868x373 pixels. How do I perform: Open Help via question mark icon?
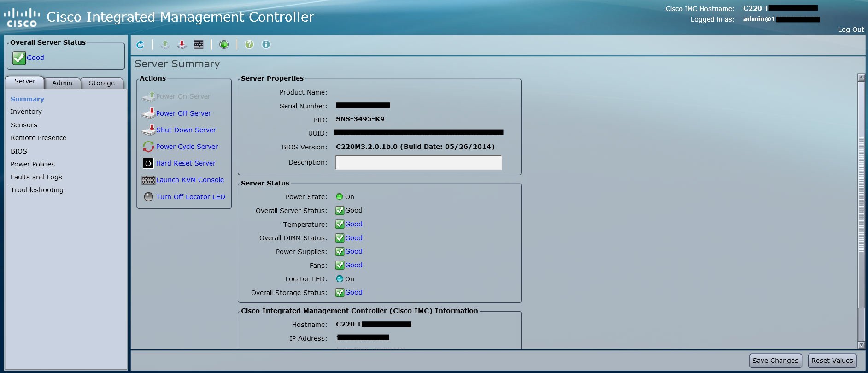tap(249, 45)
